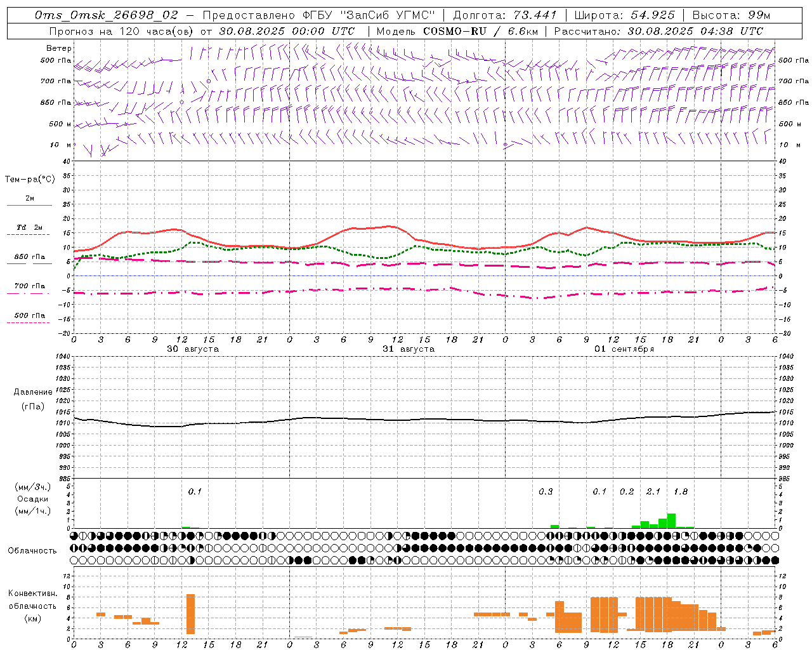
Task: Click the Широта: 54.925 value
Action: click(624, 15)
